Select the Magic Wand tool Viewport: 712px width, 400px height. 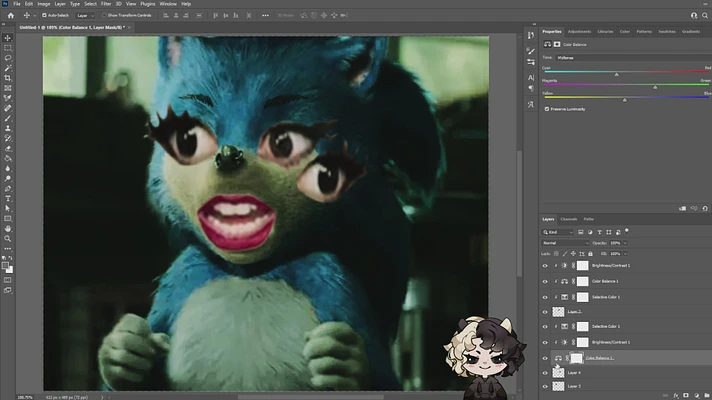[x=8, y=68]
